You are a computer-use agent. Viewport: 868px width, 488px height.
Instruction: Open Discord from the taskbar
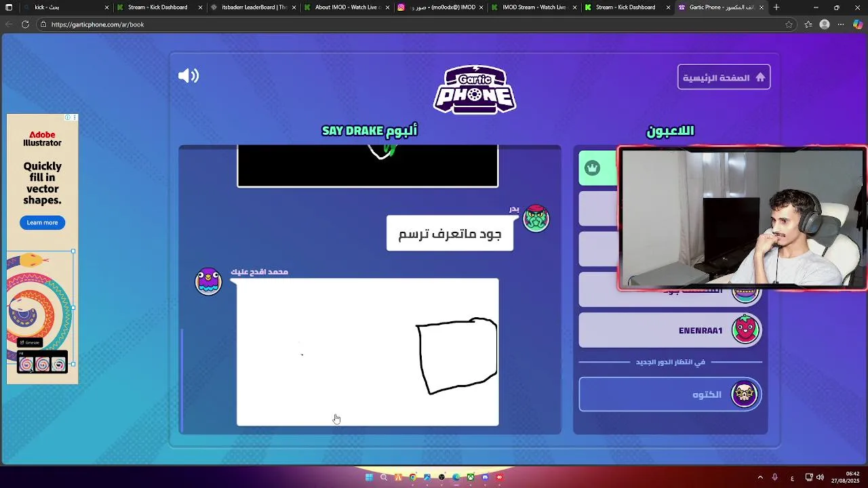(x=485, y=477)
